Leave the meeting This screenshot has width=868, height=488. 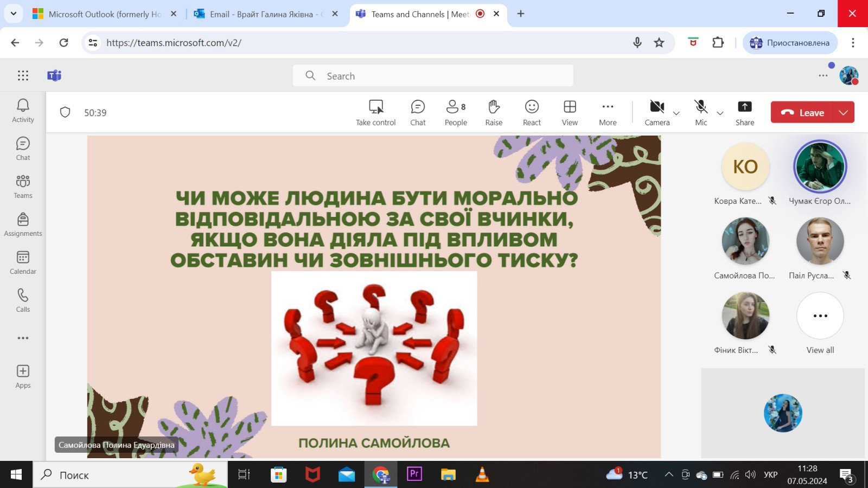tap(802, 112)
